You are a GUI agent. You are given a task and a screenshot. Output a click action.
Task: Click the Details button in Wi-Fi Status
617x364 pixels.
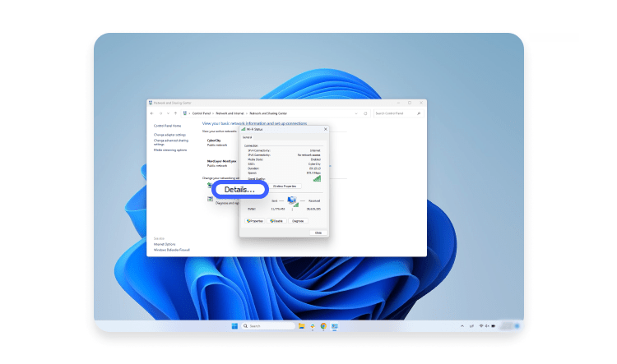click(240, 190)
